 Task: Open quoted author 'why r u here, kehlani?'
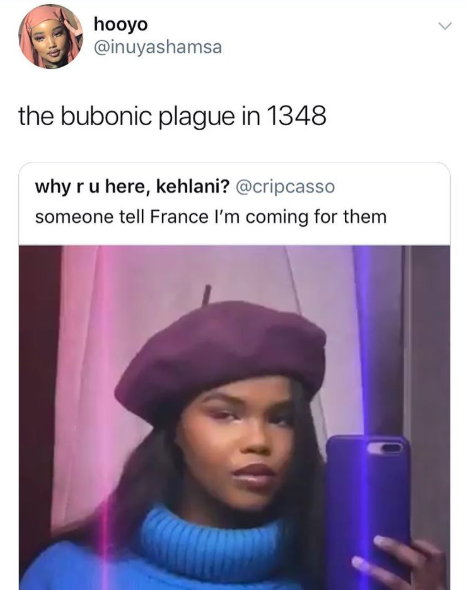coord(132,186)
